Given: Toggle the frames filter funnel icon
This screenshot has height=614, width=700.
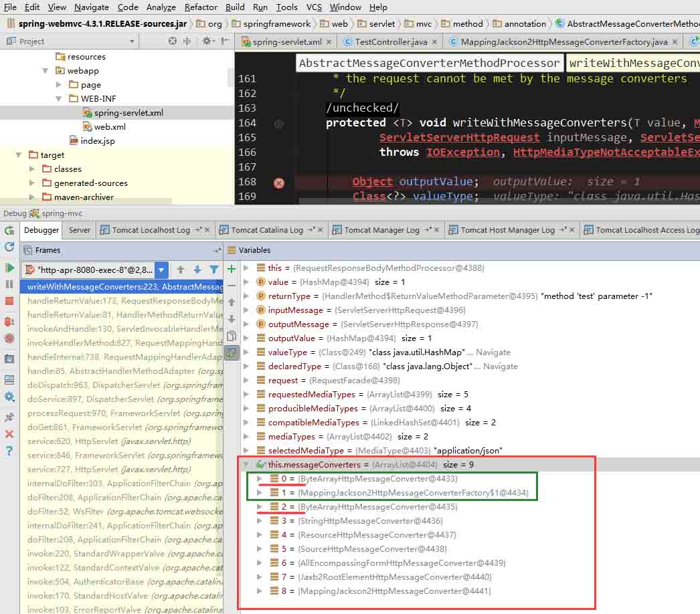Looking at the screenshot, I should [x=214, y=270].
